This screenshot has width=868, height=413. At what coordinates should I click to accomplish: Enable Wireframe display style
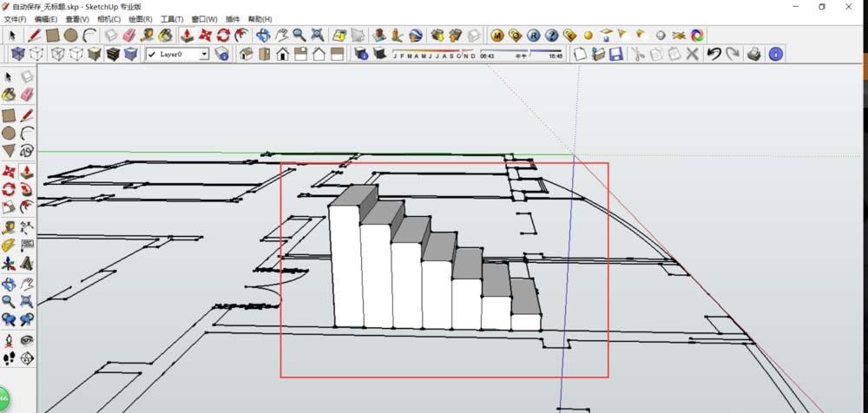pyautogui.click(x=57, y=54)
